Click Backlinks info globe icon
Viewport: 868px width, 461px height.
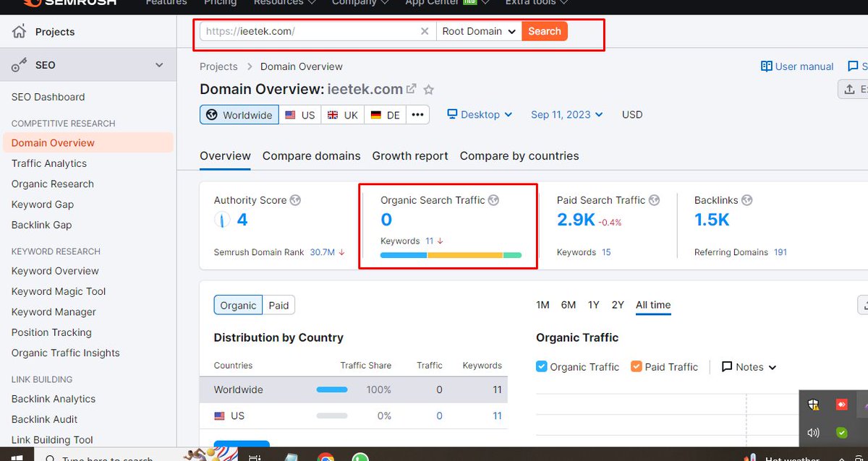pos(747,200)
